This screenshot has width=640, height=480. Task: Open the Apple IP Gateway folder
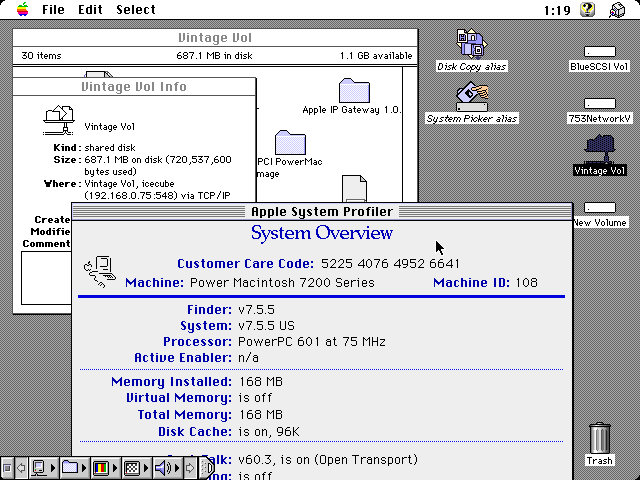[353, 90]
